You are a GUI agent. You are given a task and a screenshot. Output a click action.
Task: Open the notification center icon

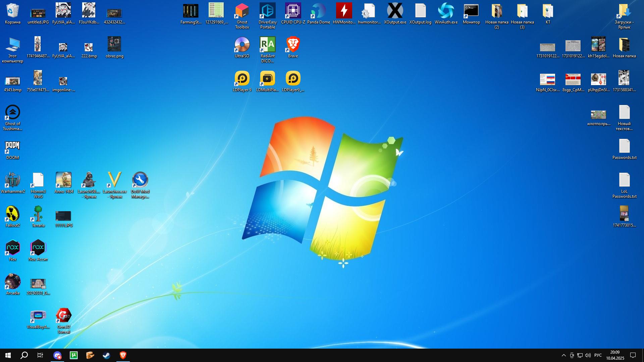coord(633,355)
